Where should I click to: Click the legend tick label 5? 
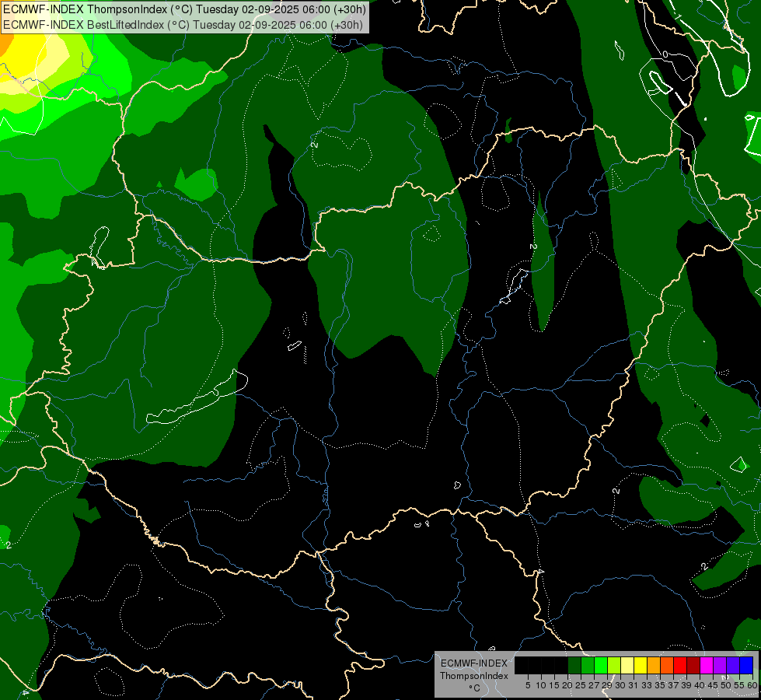528,685
